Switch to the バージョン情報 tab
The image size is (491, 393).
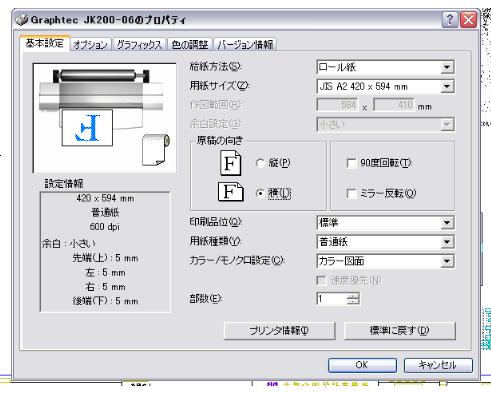245,44
